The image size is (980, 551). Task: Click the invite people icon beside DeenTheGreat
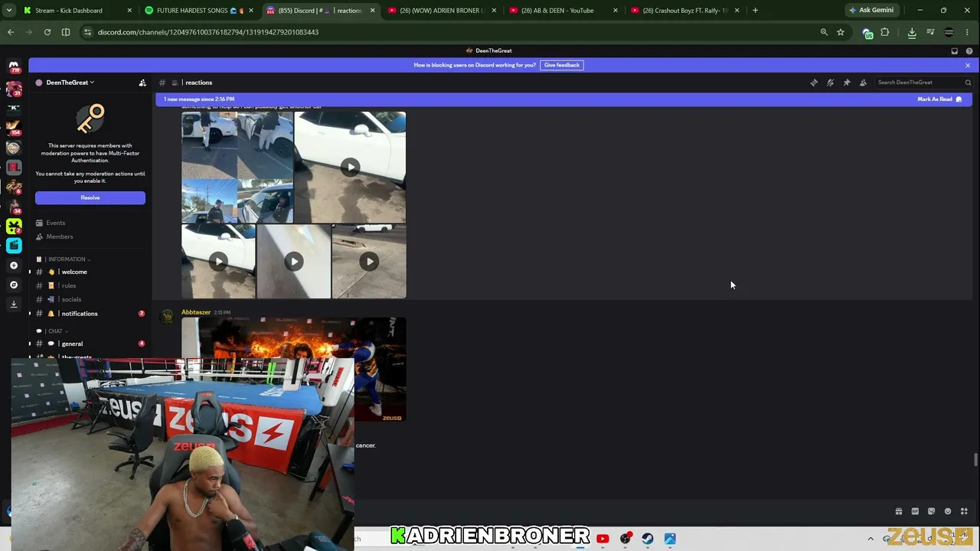click(x=142, y=83)
